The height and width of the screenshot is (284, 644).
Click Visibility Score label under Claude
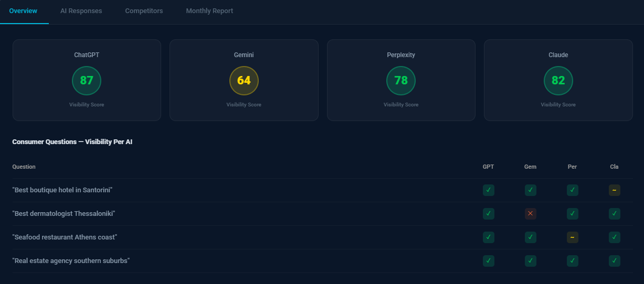tap(558, 105)
